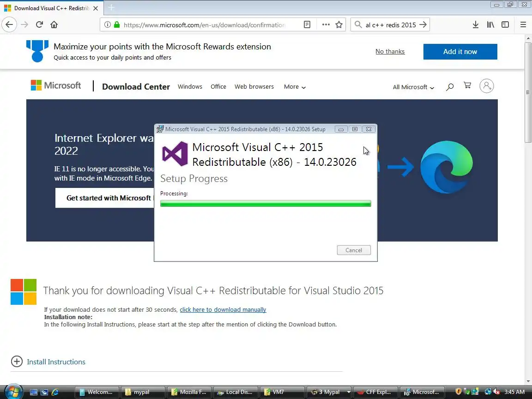Switch to the mypal taskbar folder
Image resolution: width=532 pixels, height=399 pixels.
143,392
